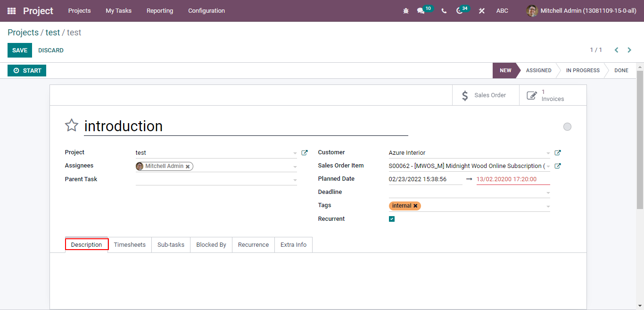The image size is (644, 310).
Task: Click the debug bug icon in top bar
Action: (x=406, y=10)
